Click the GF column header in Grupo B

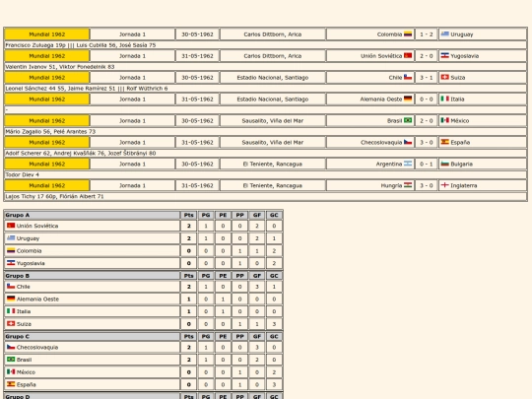coord(257,276)
